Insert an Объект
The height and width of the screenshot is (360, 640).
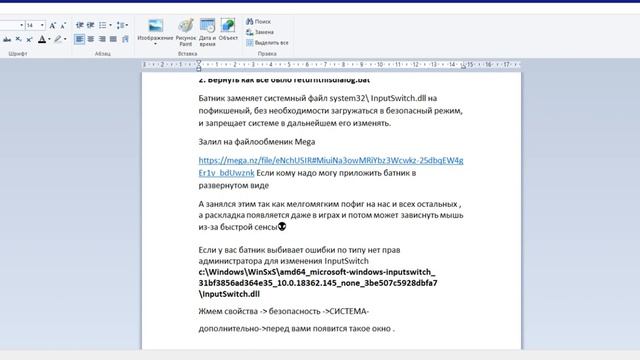click(x=228, y=29)
